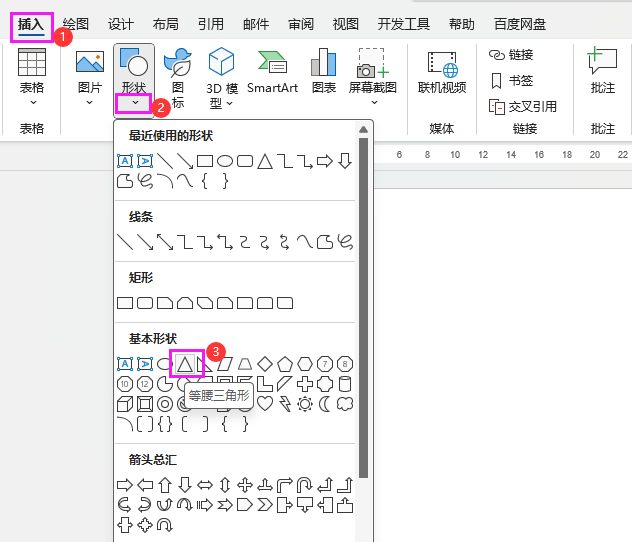Pick the double-arrow line under 线条

(x=165, y=242)
